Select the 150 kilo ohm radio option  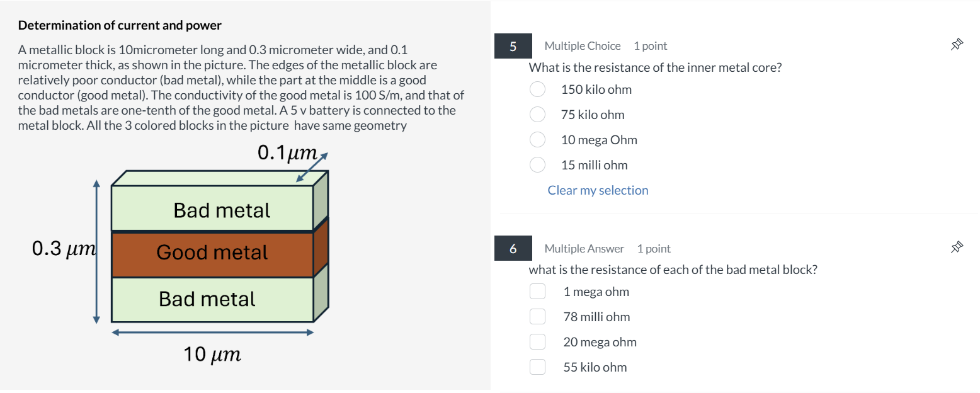537,89
